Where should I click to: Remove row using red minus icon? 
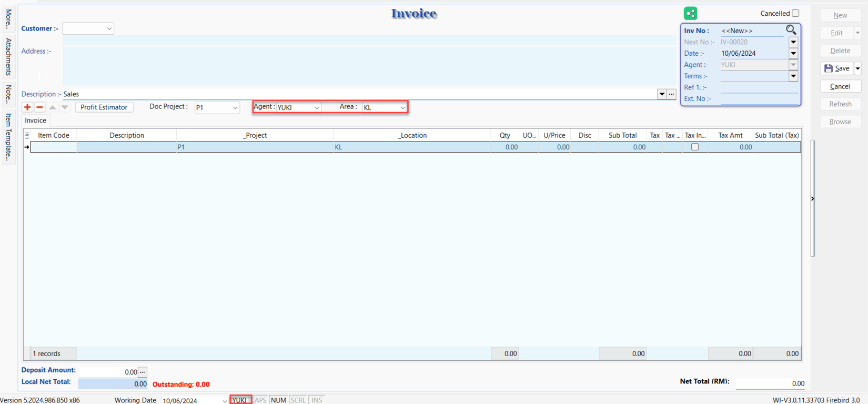(x=39, y=107)
